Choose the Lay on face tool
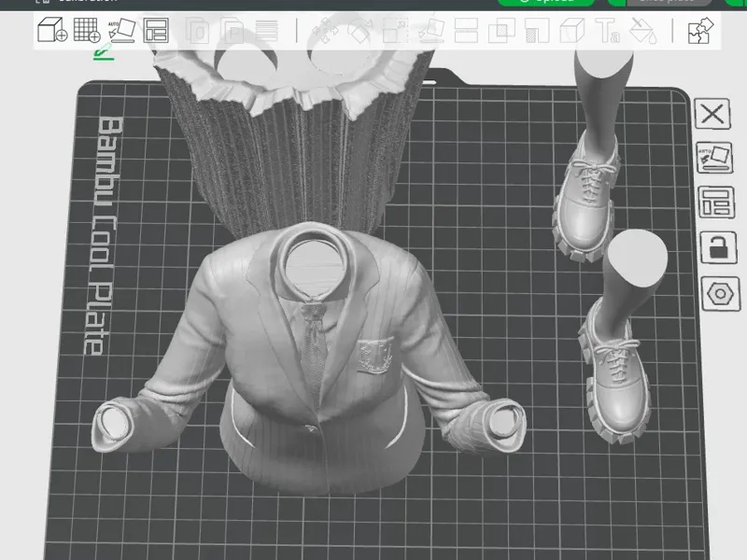This screenshot has width=747, height=560. point(431,31)
